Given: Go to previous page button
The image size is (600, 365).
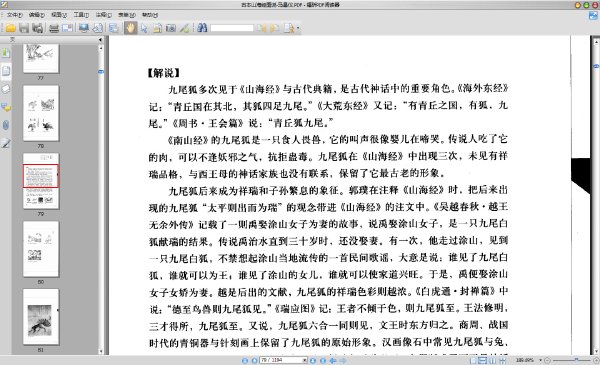Looking at the screenshot, I should [254, 360].
